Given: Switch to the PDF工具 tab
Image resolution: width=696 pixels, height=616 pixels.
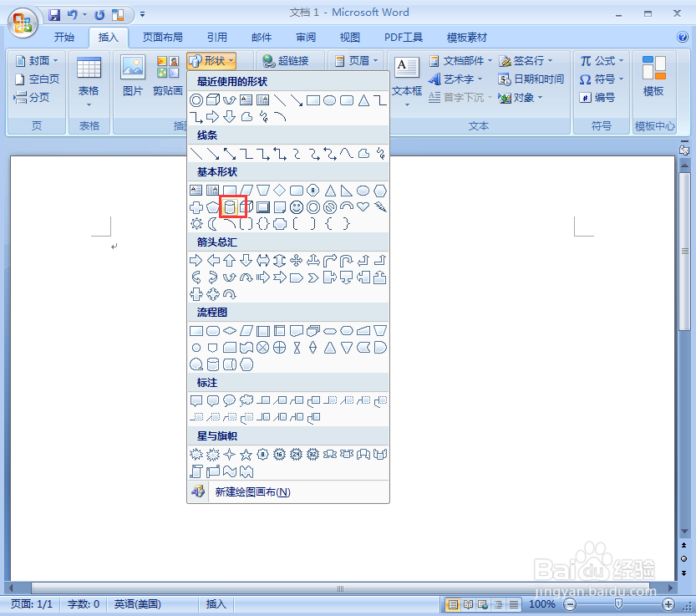Looking at the screenshot, I should pyautogui.click(x=403, y=38).
